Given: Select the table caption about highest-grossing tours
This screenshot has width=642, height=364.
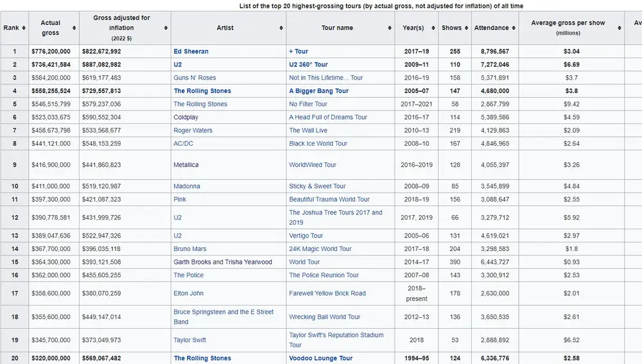Looking at the screenshot, I should click(381, 6).
